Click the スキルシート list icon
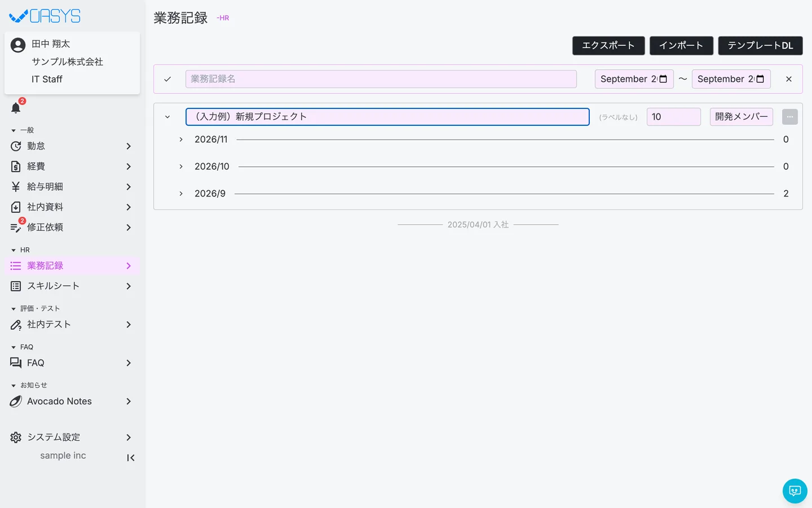 16,286
